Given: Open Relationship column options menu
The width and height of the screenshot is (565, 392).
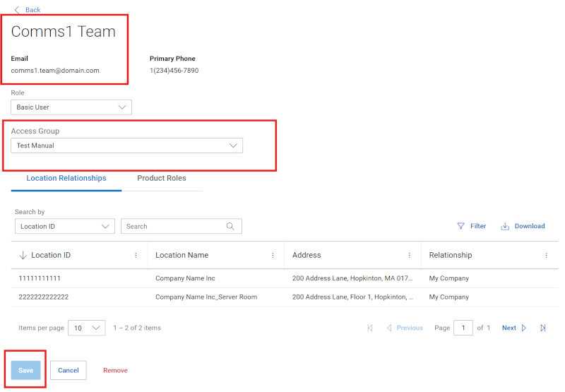Looking at the screenshot, I should 546,255.
